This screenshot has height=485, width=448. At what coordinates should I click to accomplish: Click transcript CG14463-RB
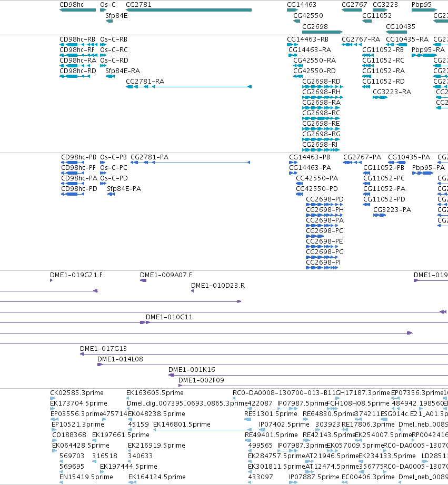click(x=292, y=45)
